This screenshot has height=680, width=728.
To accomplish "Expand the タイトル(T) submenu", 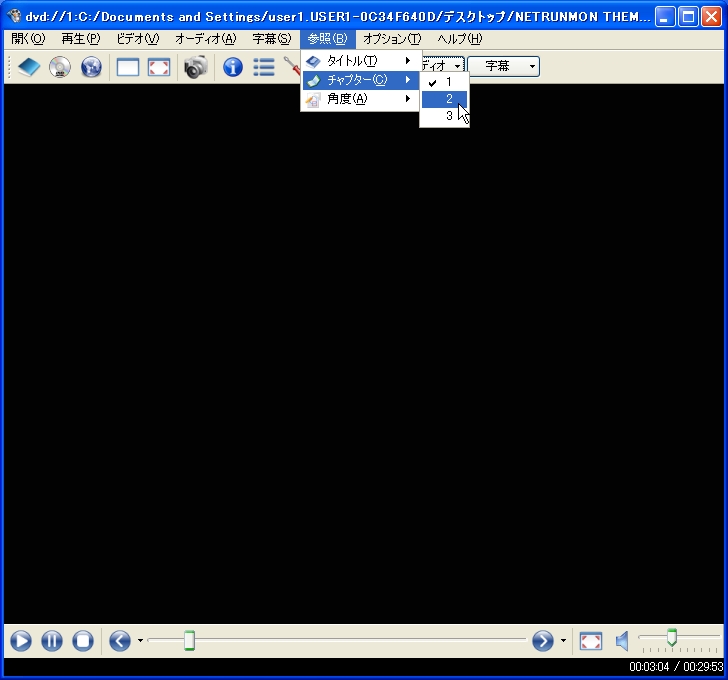I will coord(360,61).
